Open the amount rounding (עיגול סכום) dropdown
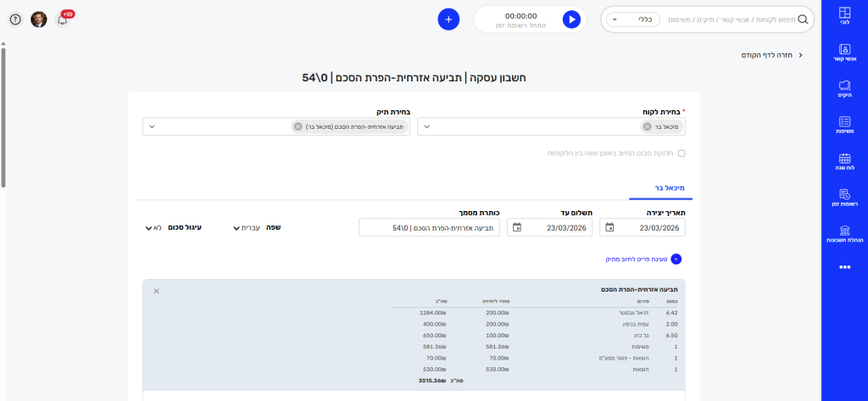Image resolution: width=868 pixels, height=401 pixels. 157,227
